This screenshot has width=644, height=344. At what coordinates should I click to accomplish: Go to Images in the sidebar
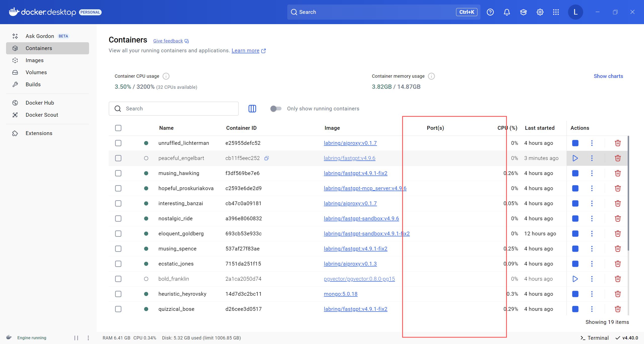34,60
